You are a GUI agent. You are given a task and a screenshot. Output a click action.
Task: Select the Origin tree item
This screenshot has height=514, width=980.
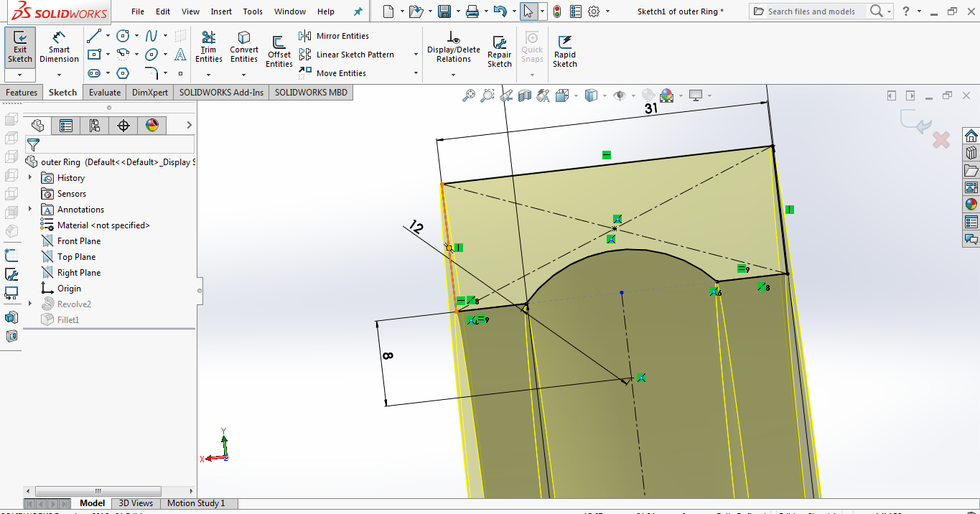tap(69, 288)
